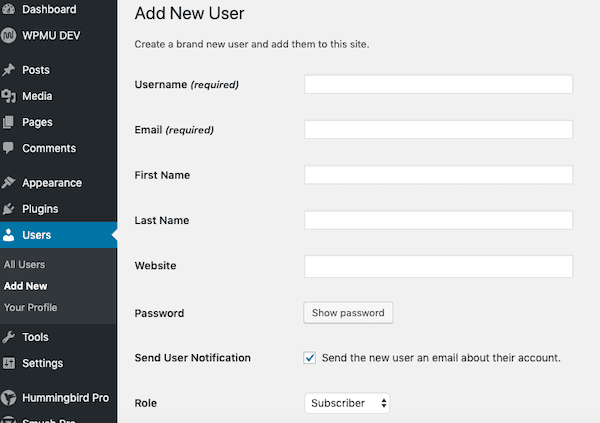
Task: Click the Website input field
Action: [438, 266]
